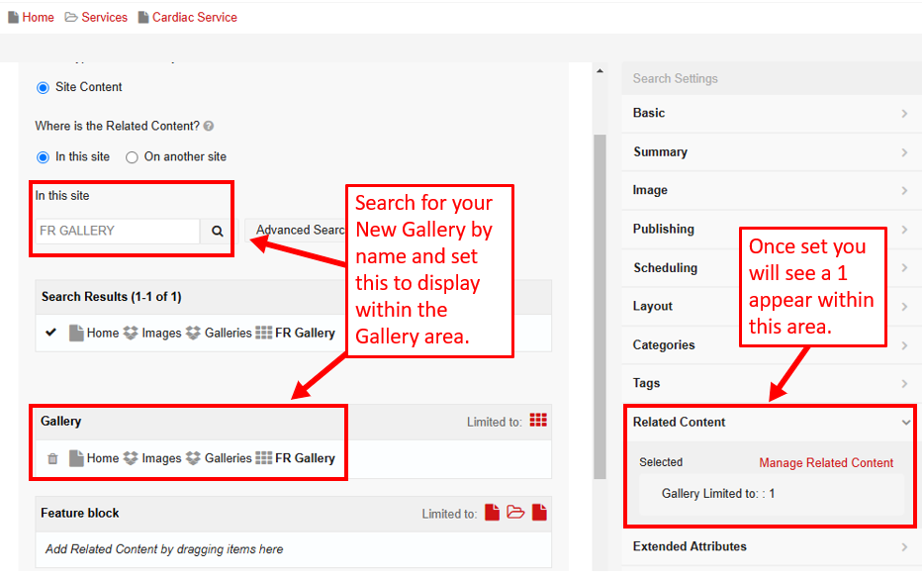Click the FR GALLERY search input field
Viewport: 924px width, 578px height.
pos(118,231)
